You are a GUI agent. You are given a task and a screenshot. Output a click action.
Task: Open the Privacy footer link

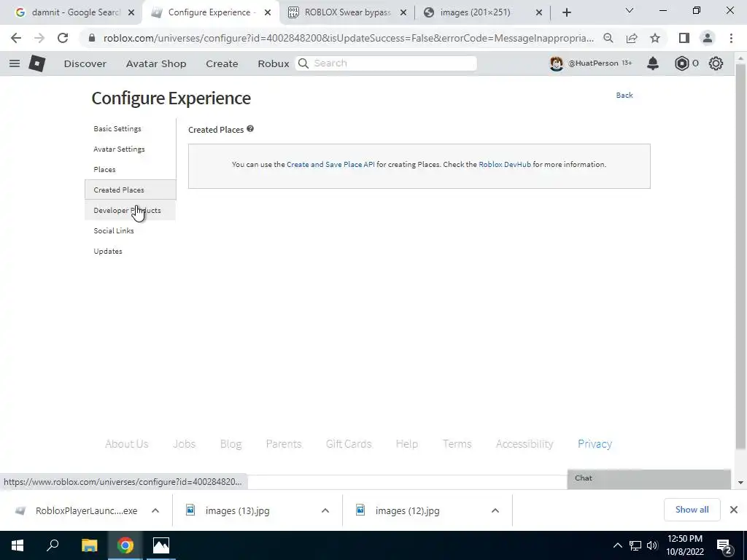[x=595, y=444]
